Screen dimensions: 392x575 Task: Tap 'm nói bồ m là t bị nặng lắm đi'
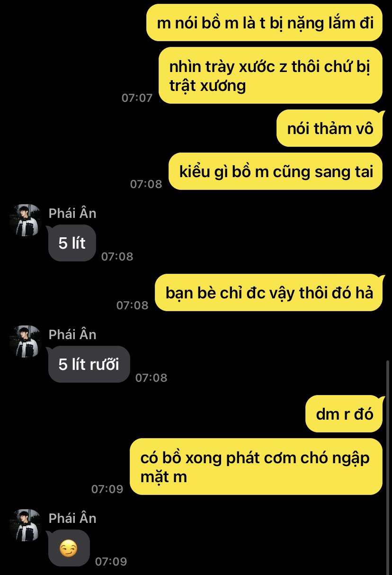(264, 23)
